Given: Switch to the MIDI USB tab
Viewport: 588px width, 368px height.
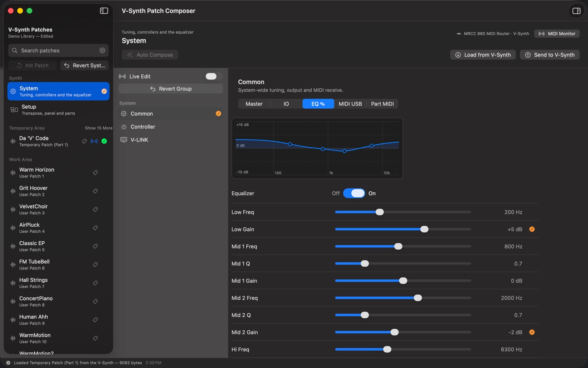Looking at the screenshot, I should 350,104.
